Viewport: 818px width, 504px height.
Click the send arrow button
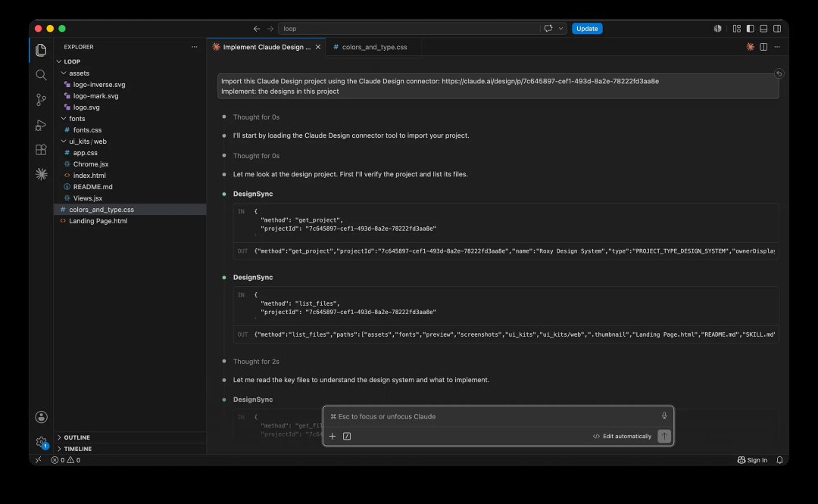click(664, 436)
